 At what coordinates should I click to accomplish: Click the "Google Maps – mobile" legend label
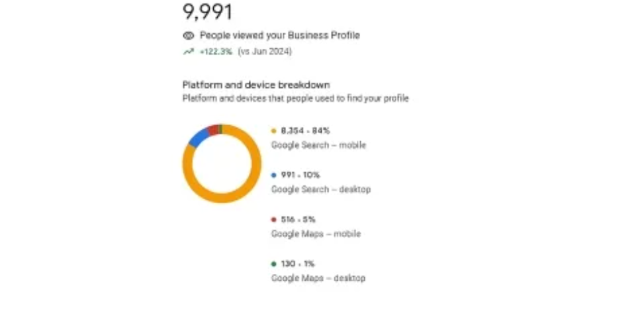(x=316, y=234)
